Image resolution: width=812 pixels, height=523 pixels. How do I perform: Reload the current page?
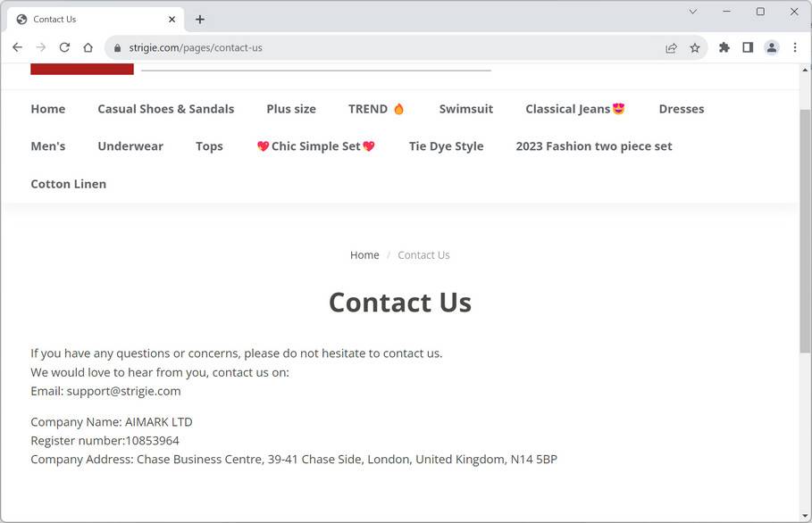(x=64, y=47)
